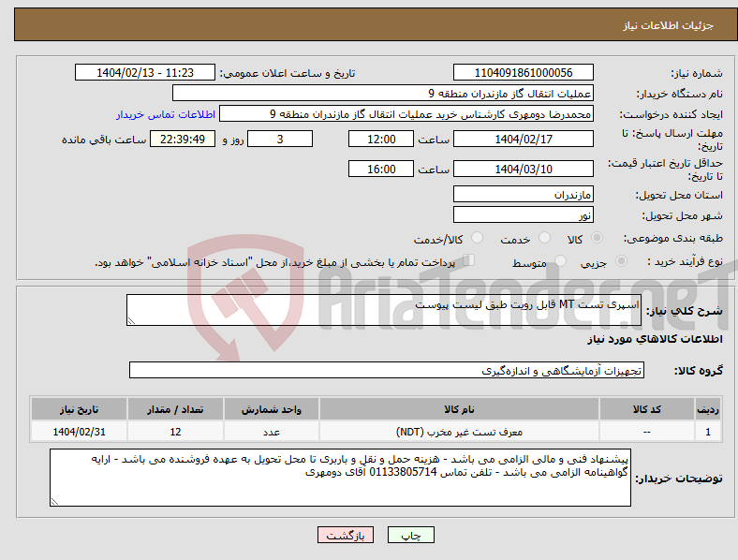This screenshot has height=560, width=738.
Task: Click the ردیف column header
Action: pyautogui.click(x=708, y=409)
